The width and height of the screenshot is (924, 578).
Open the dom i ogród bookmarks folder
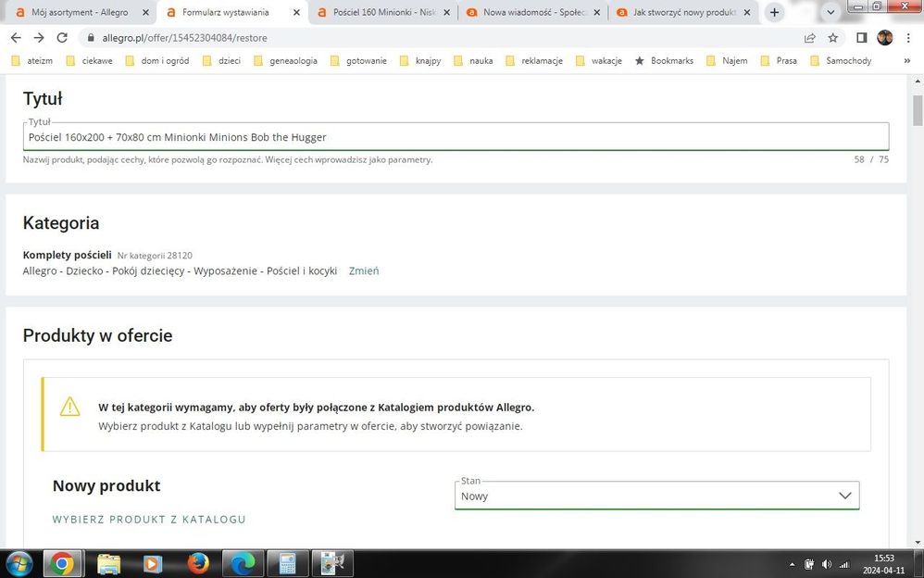tap(157, 61)
